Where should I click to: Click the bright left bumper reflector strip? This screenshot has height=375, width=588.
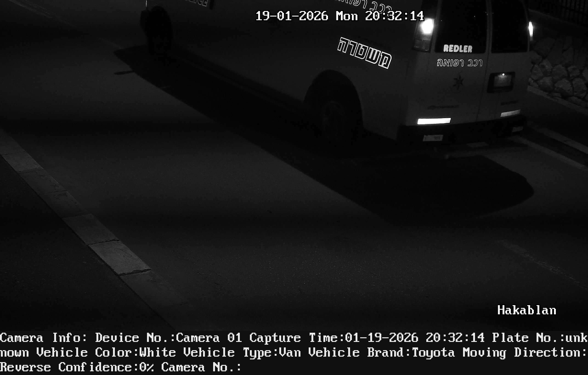tap(434, 121)
